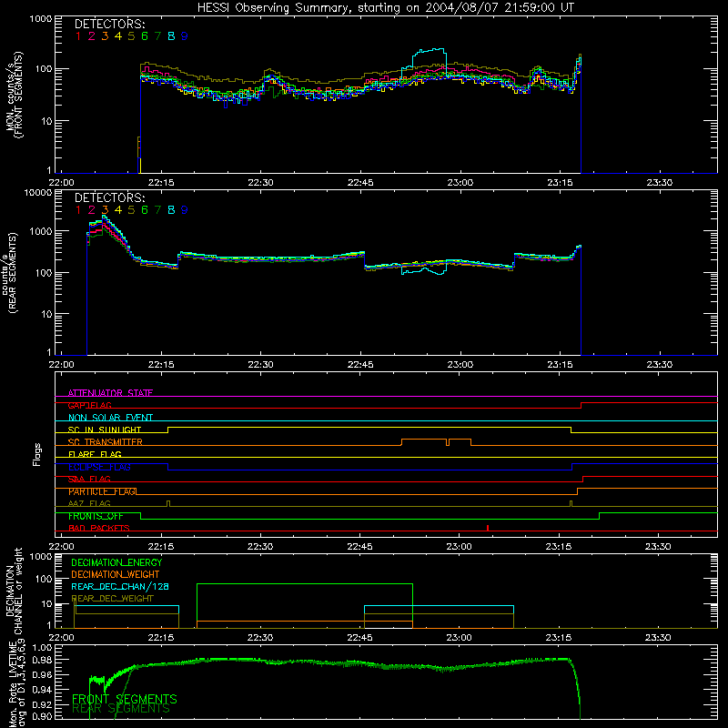
Task: Click the NON_SOLAR_EVENT flag label
Action: point(110,418)
